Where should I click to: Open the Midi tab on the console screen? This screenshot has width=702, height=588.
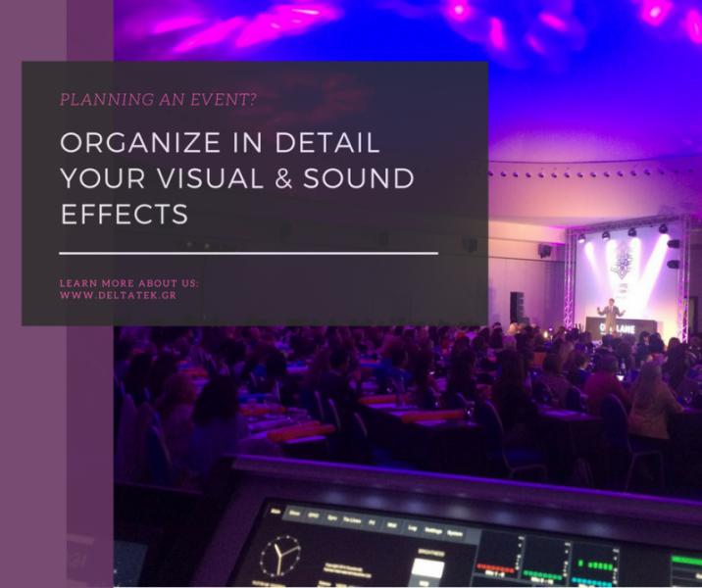click(392, 525)
